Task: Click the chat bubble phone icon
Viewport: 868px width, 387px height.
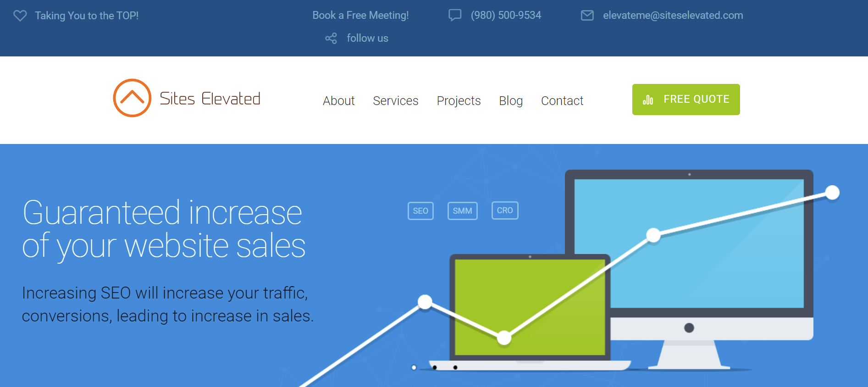Action: pyautogui.click(x=455, y=15)
